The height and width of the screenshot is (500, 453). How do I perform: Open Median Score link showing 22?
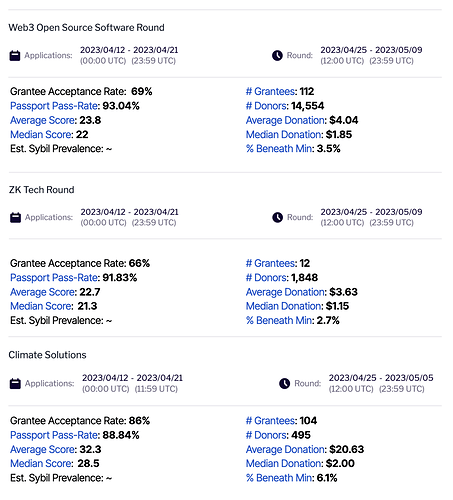41,135
